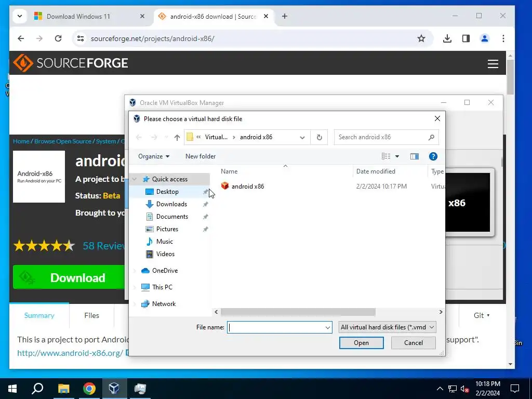
Task: Open the Summary tab on SourceForge
Action: [39, 315]
